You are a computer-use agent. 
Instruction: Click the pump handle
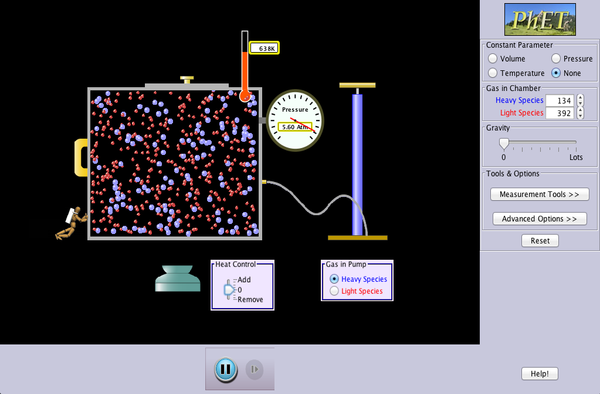[x=357, y=85]
